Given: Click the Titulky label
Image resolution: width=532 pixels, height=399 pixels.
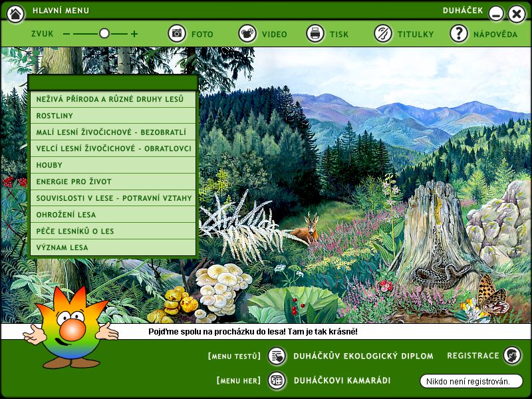Looking at the screenshot, I should coord(416,35).
